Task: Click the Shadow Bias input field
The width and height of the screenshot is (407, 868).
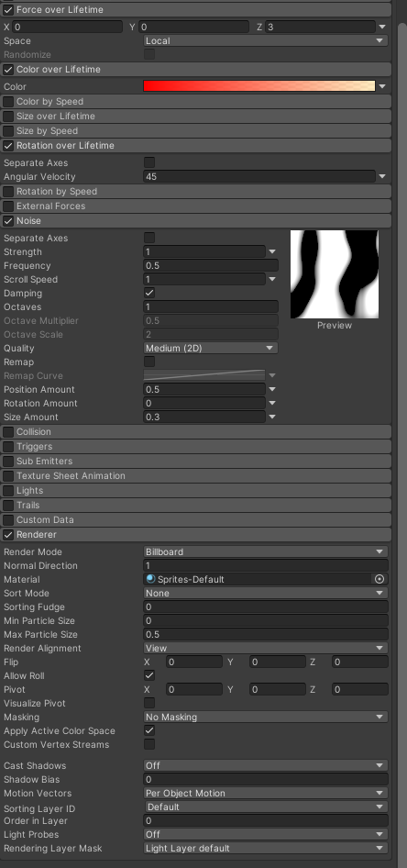Action: [x=266, y=779]
